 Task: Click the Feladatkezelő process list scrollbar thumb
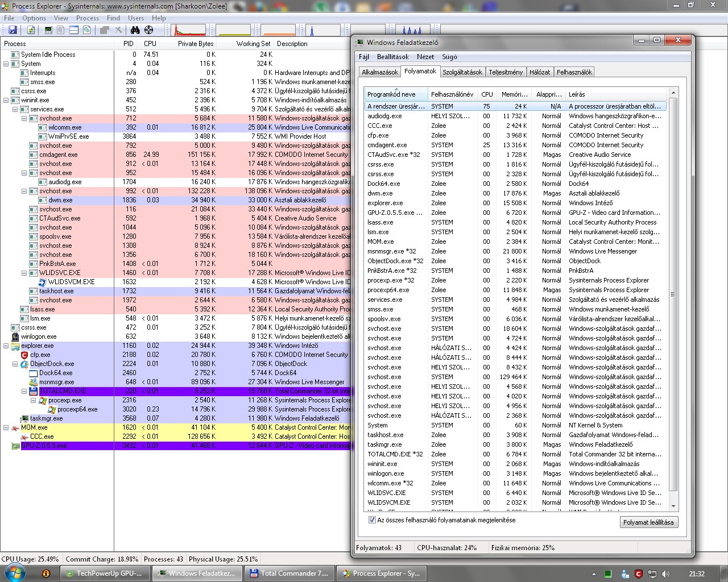(673, 294)
